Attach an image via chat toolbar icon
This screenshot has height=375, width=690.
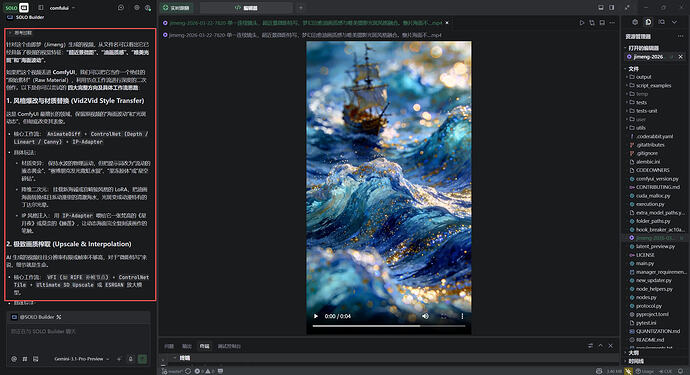point(36,359)
